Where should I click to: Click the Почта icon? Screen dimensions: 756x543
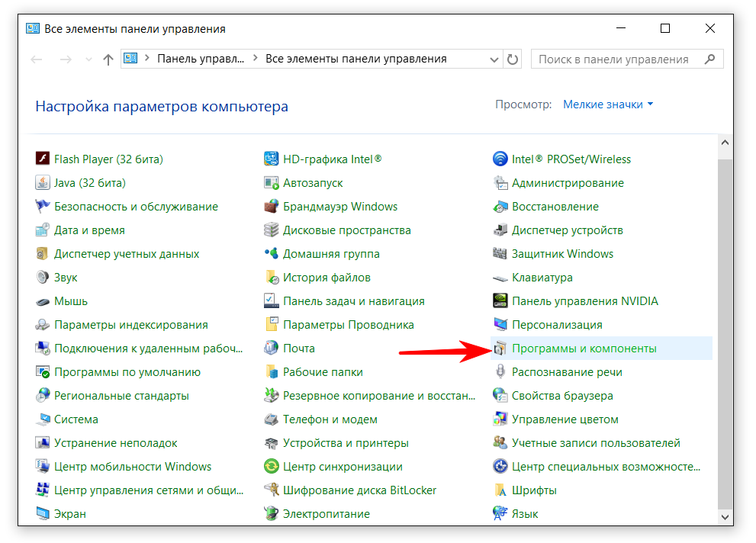pyautogui.click(x=272, y=349)
